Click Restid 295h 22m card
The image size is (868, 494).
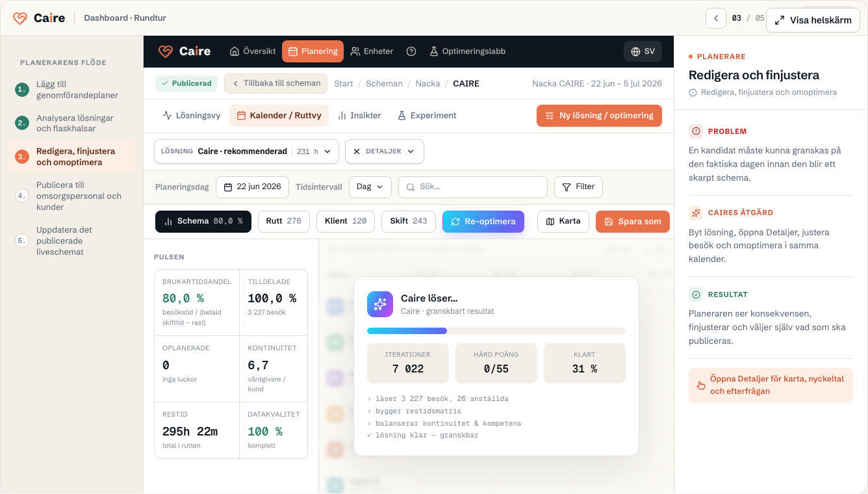tap(197, 430)
